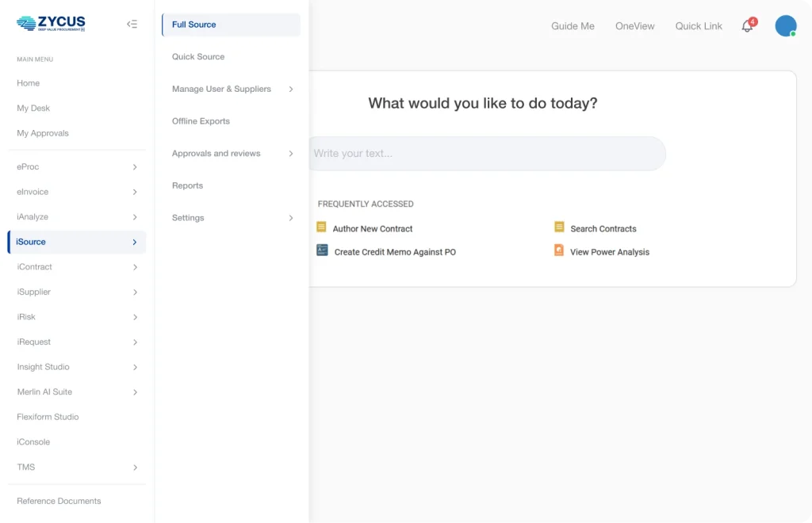Open Quick Link
This screenshot has height=523, width=812.
click(699, 26)
